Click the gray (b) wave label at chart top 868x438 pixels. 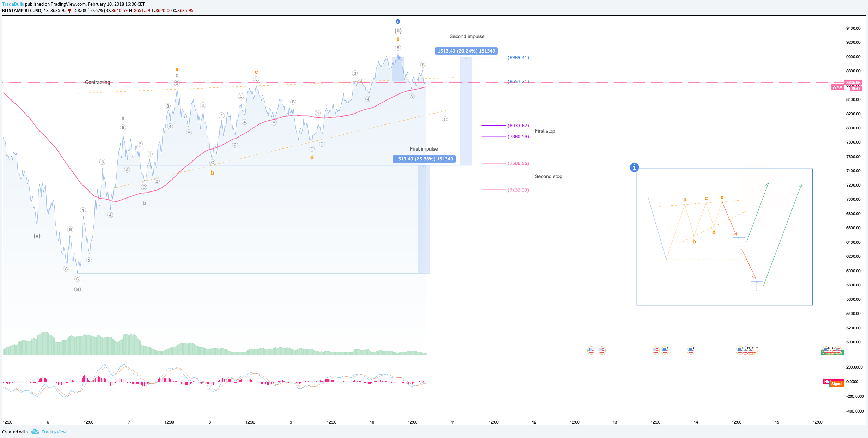[x=398, y=31]
